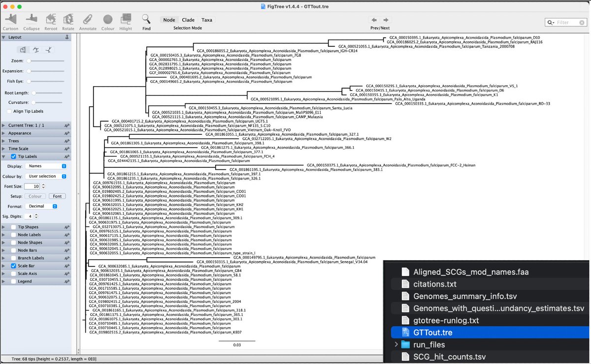This screenshot has height=364, width=591.
Task: Expand the Time Scale section
Action: (4, 149)
